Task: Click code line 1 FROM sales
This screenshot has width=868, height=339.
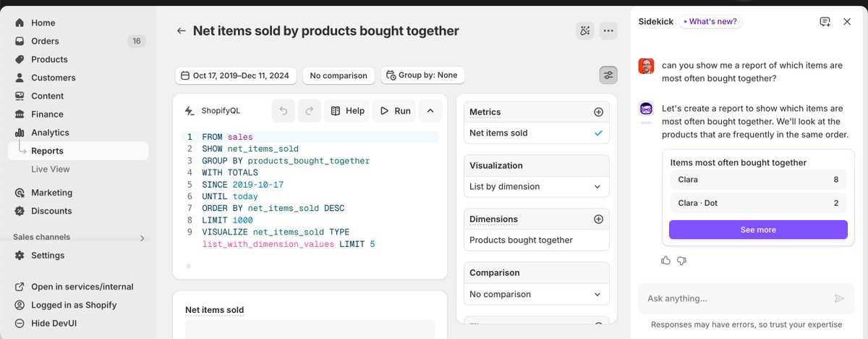Action: point(227,137)
